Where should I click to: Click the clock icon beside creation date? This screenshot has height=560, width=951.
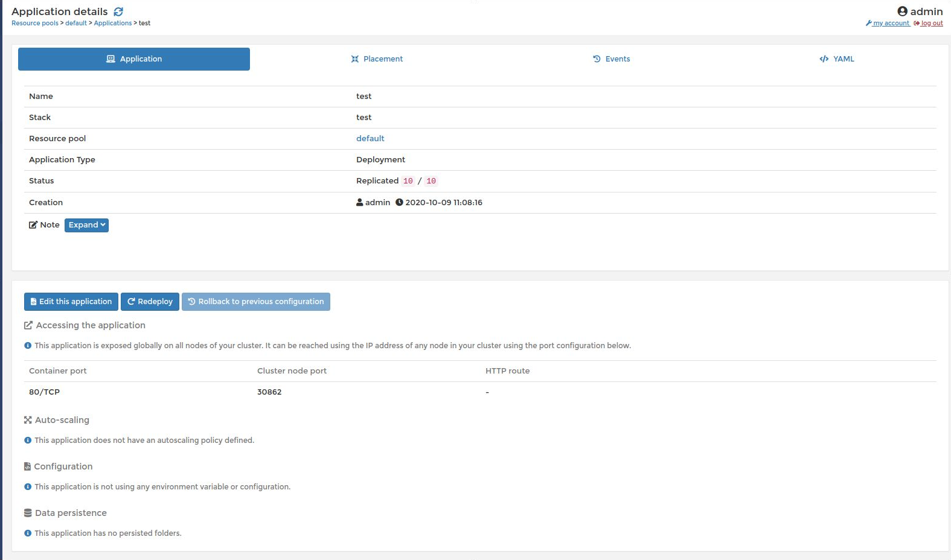click(399, 203)
